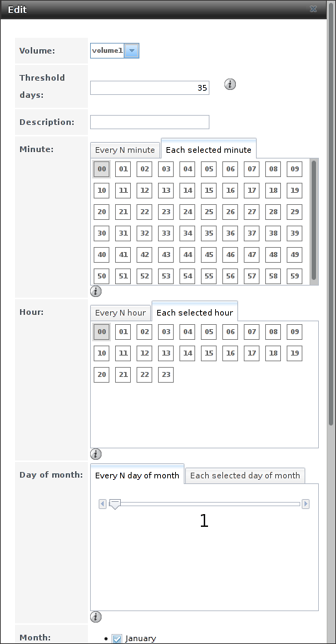
Task: Open the Volume dropdown arrow
Action: tap(132, 51)
